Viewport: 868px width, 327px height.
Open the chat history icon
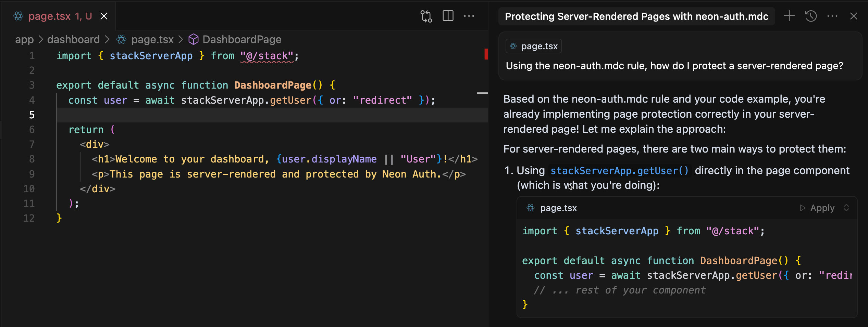(811, 16)
